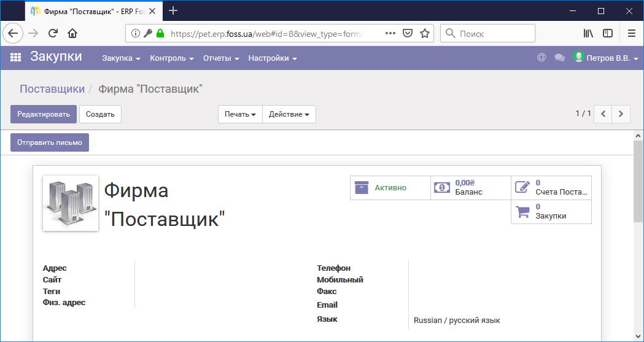
Task: Open the Firefox hamburger menu
Action: 632,34
